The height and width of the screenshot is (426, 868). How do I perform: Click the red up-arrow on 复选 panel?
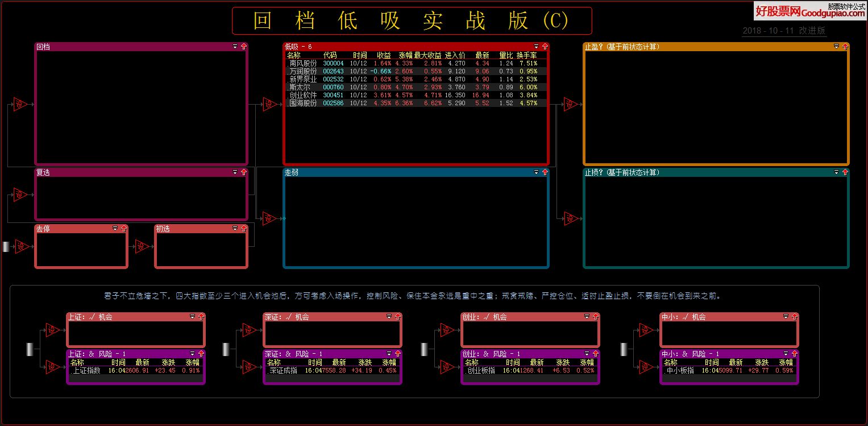point(244,172)
